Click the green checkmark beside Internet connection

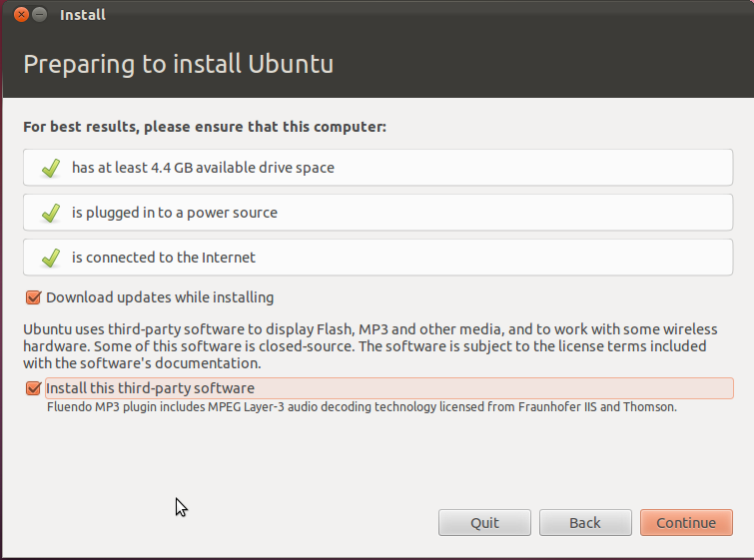[51, 258]
